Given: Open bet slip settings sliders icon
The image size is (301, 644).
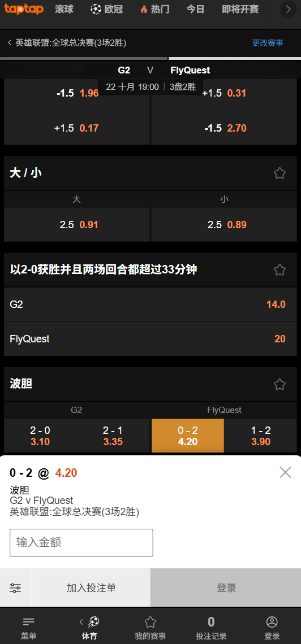Looking at the screenshot, I should coord(16,588).
